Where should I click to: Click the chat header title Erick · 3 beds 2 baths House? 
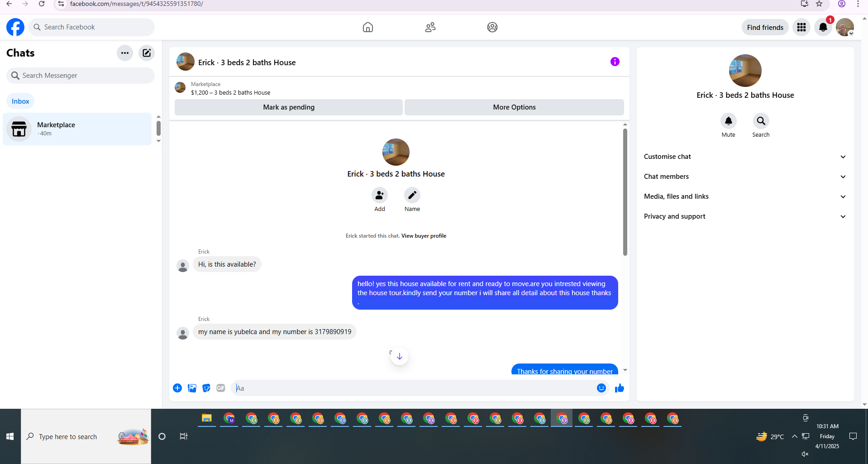[247, 62]
